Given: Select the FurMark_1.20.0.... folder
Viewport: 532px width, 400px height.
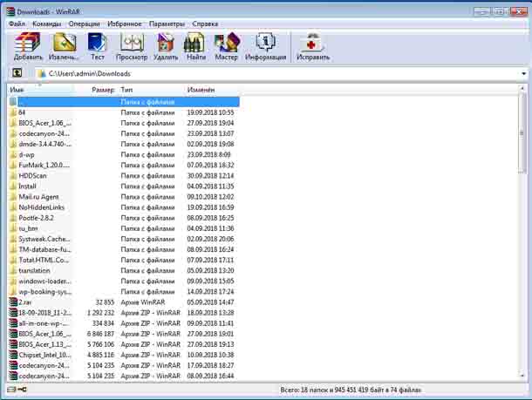Looking at the screenshot, I should click(124, 165).
